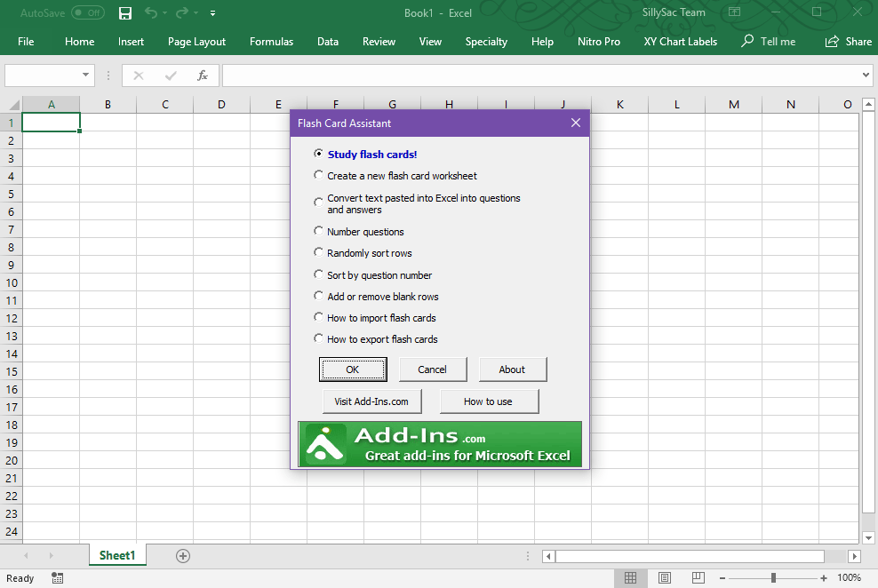Open the Nitro Pro ribbon tab

[x=598, y=41]
